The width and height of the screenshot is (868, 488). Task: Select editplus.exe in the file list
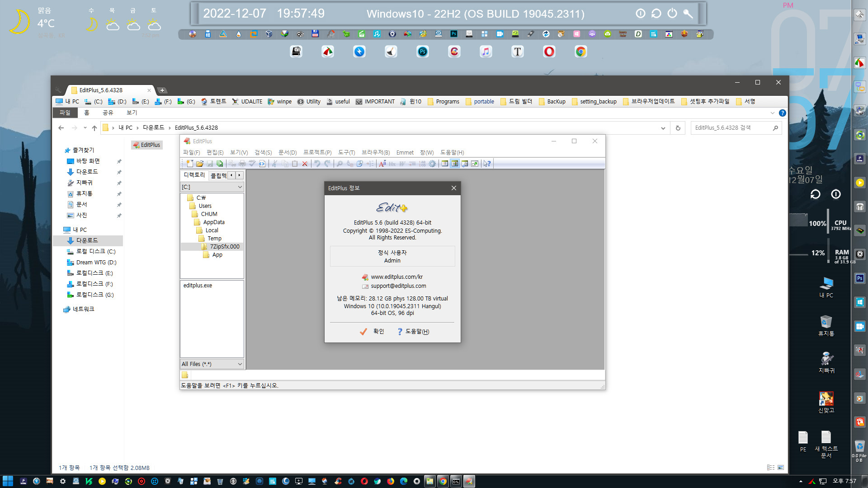[198, 286]
